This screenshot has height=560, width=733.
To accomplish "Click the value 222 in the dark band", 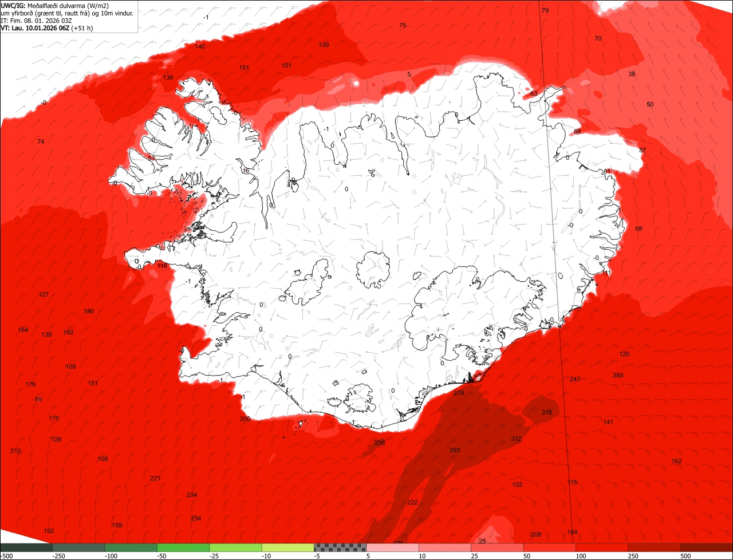I will (412, 502).
